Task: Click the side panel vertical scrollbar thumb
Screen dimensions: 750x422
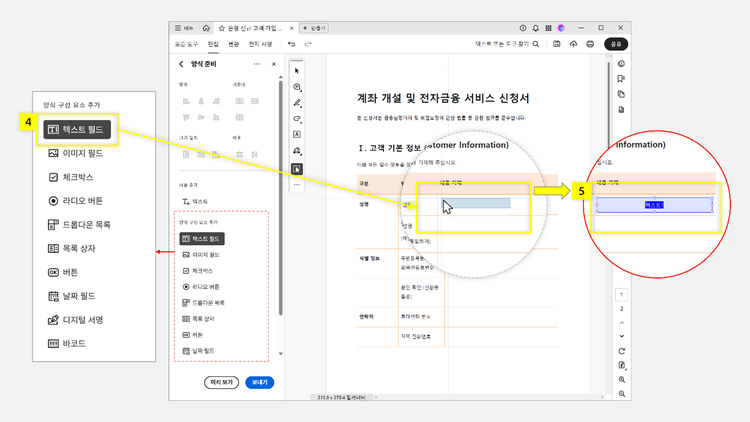Action: click(281, 198)
